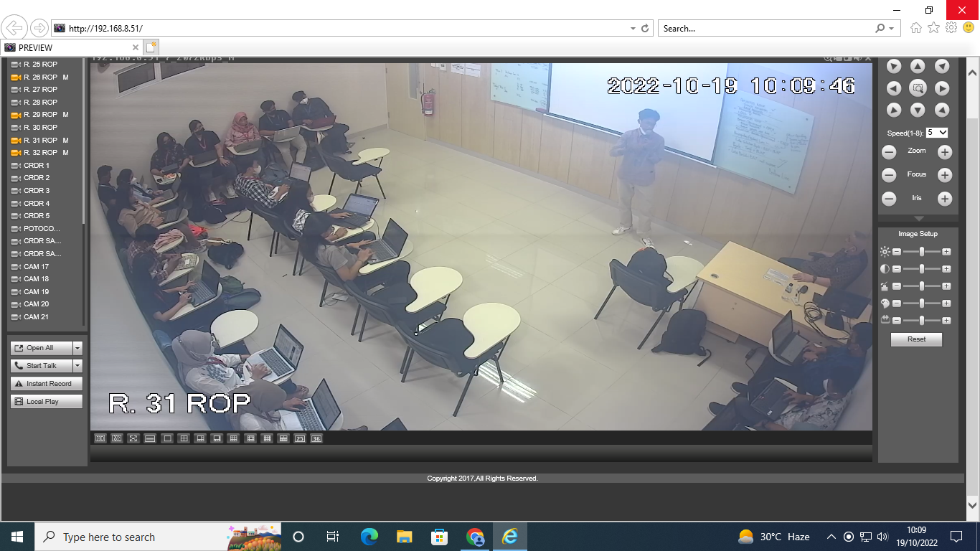The image size is (980, 551).
Task: Click the contrast slider in Image Setup
Action: coord(921,269)
